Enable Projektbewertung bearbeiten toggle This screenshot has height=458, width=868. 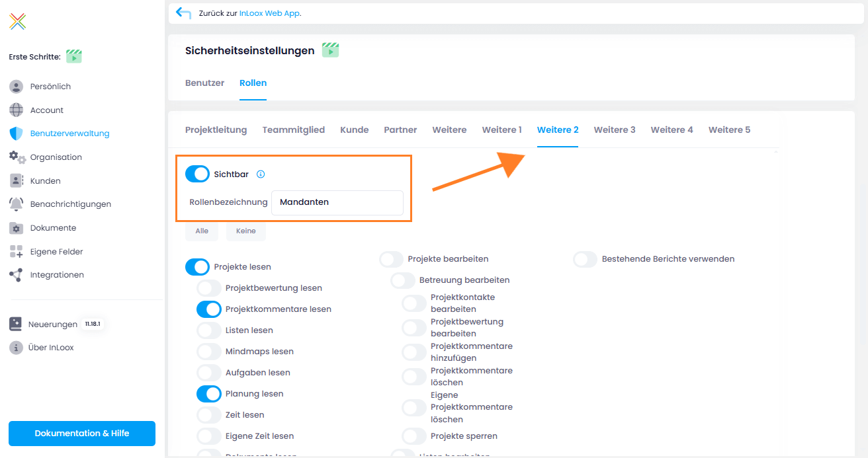414,328
